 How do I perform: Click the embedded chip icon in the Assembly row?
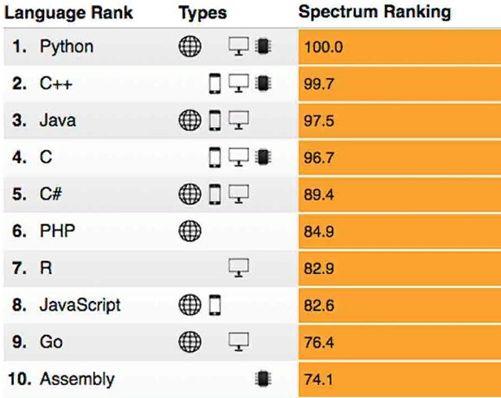pyautogui.click(x=263, y=379)
